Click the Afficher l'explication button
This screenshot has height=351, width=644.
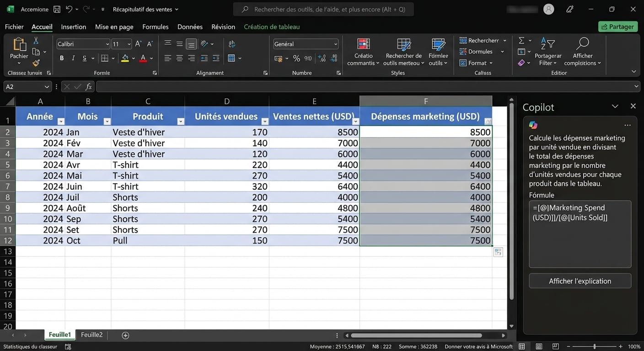pyautogui.click(x=580, y=281)
